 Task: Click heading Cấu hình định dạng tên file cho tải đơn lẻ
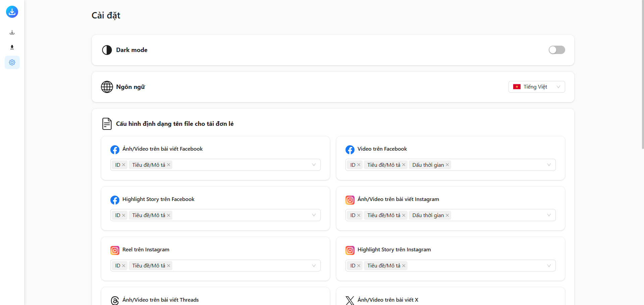(175, 124)
